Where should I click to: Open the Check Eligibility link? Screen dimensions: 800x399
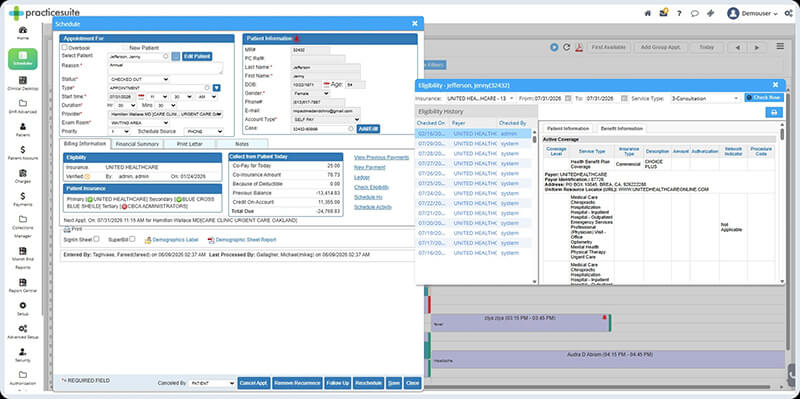click(371, 187)
